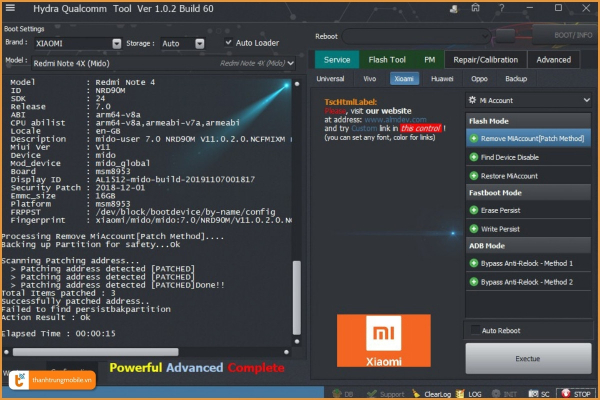Expand the Storage dropdown set to Auto
This screenshot has height=400, width=600.
pos(186,44)
